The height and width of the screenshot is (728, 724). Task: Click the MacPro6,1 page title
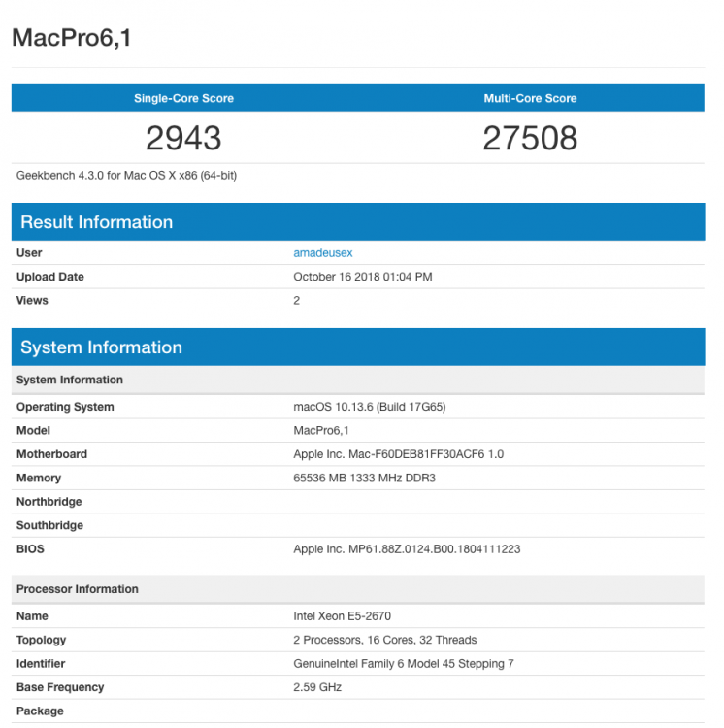(x=72, y=38)
